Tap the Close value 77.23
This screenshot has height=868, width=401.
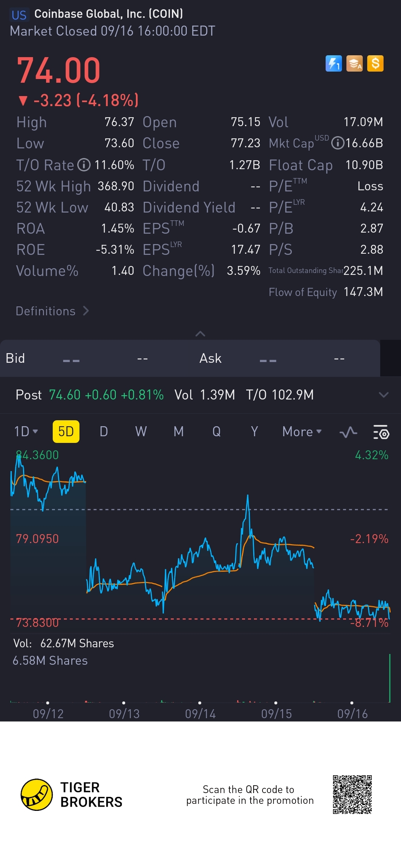[x=245, y=143]
